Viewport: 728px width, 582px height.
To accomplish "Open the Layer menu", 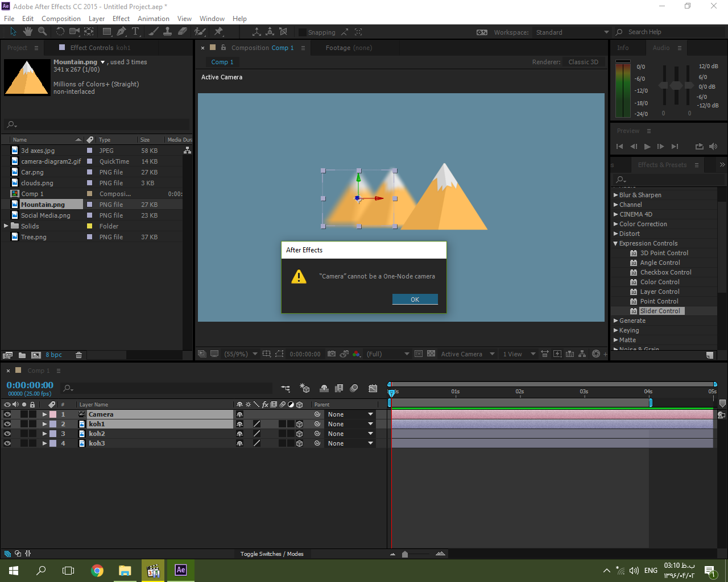I will (97, 19).
